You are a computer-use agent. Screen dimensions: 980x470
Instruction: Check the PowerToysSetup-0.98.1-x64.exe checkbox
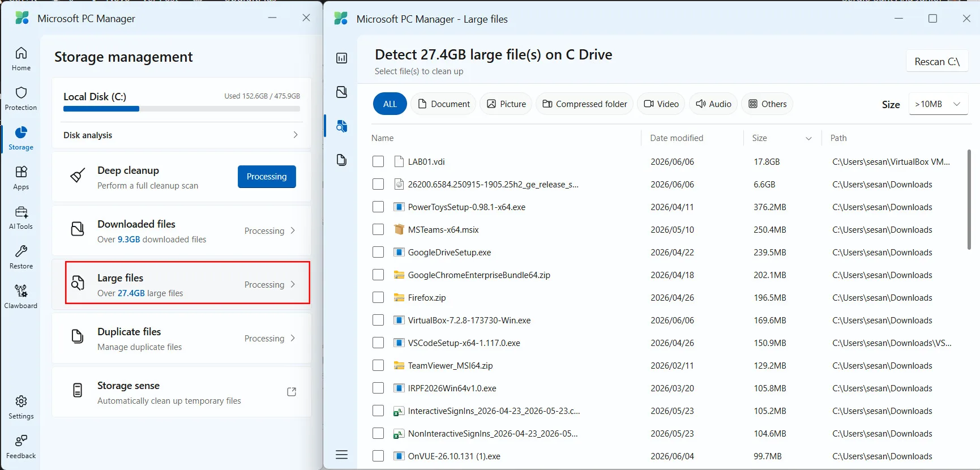pyautogui.click(x=378, y=207)
